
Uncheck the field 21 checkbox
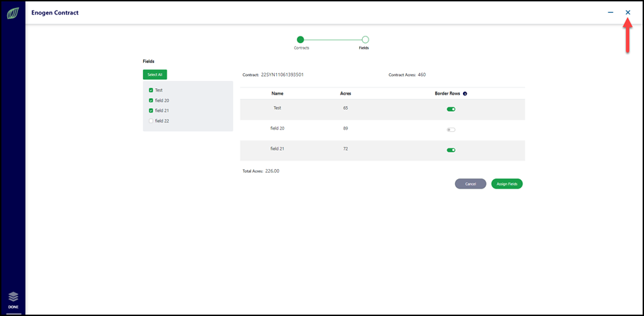tap(151, 110)
